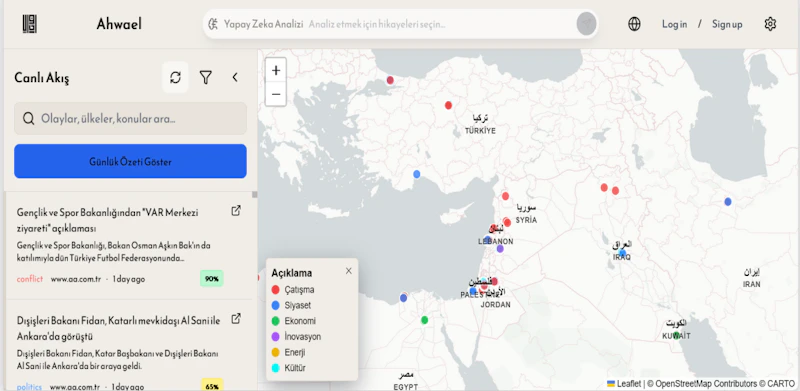Click the green marker in Kuwait

(x=677, y=335)
